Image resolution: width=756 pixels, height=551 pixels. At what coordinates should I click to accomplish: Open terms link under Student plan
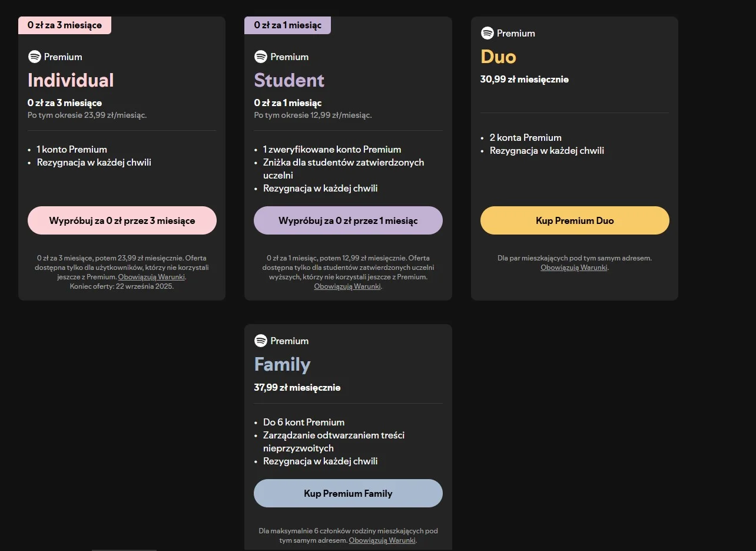347,286
